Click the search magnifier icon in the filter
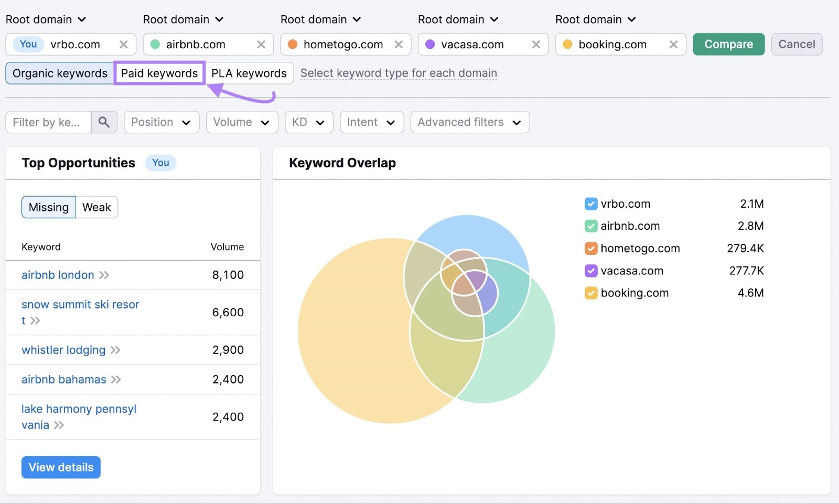Viewport: 839px width, 504px height. (104, 122)
